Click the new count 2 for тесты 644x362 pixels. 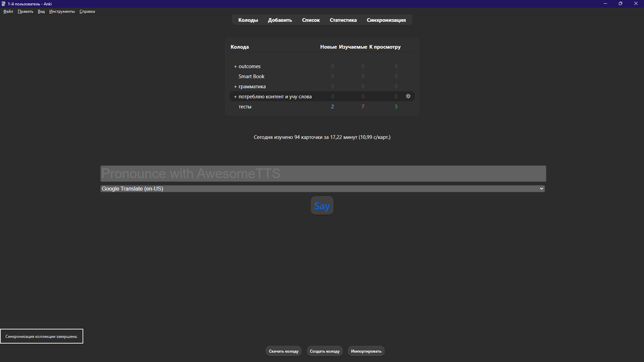(332, 107)
